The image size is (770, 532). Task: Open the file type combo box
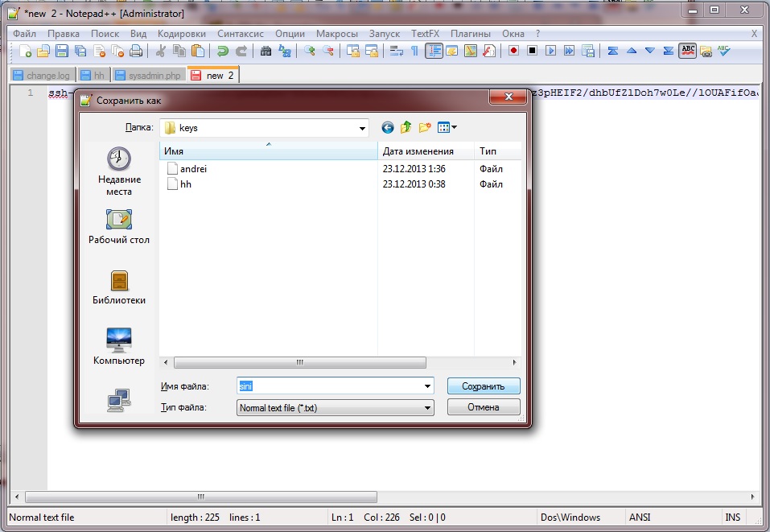[x=336, y=408]
